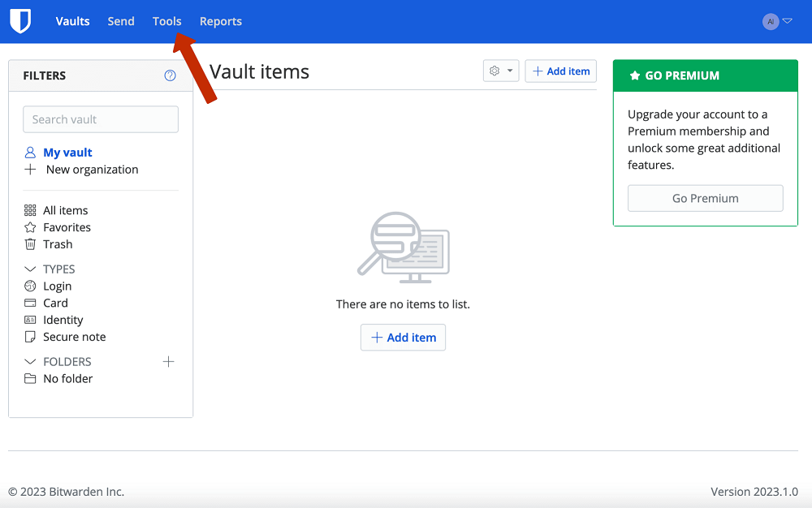Viewport: 812px width, 508px height.
Task: Click the No folder icon
Action: pyautogui.click(x=30, y=379)
